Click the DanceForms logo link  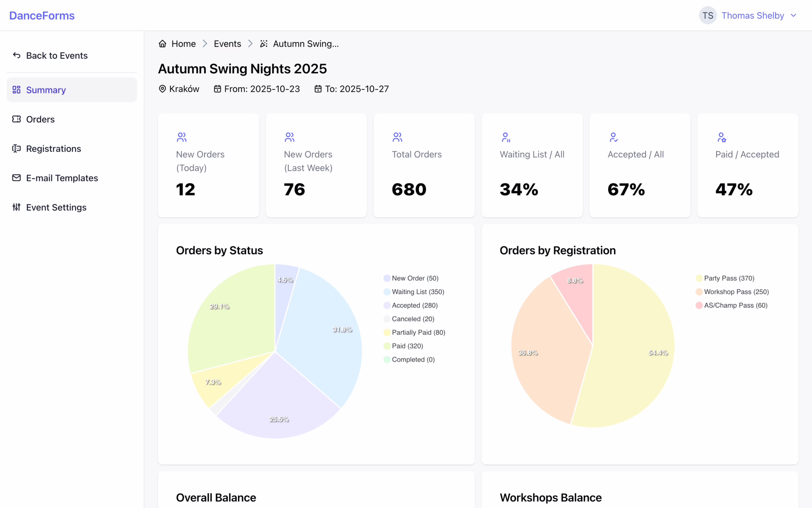point(42,15)
